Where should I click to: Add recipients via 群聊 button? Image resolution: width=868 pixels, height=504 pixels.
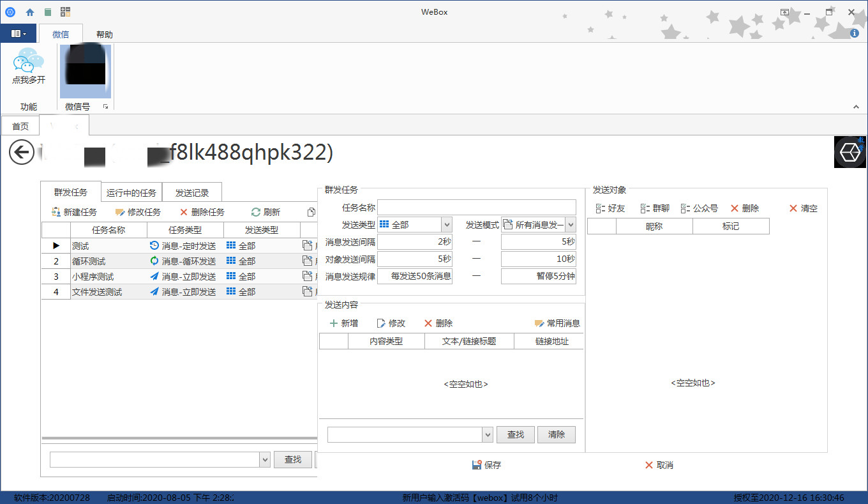click(655, 208)
